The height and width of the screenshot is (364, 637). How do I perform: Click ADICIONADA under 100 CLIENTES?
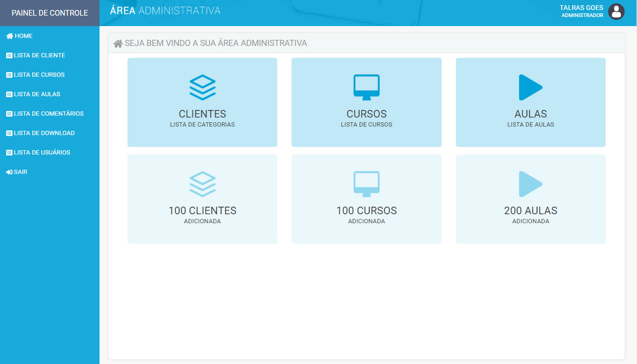click(202, 221)
